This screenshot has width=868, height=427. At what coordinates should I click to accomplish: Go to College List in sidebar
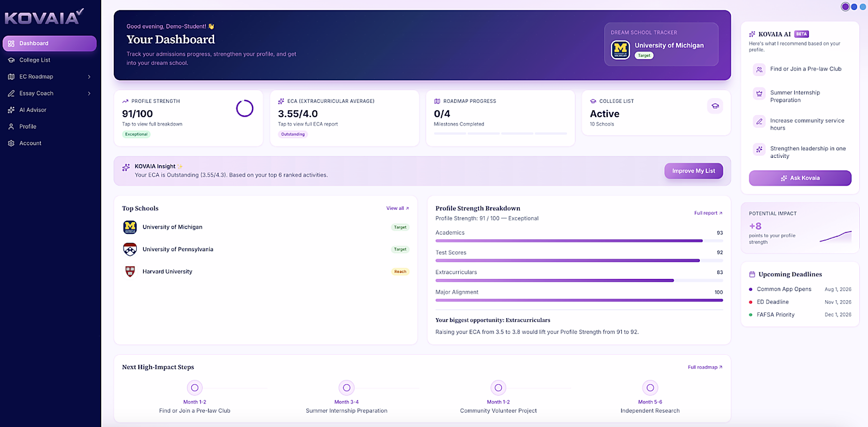pyautogui.click(x=49, y=60)
